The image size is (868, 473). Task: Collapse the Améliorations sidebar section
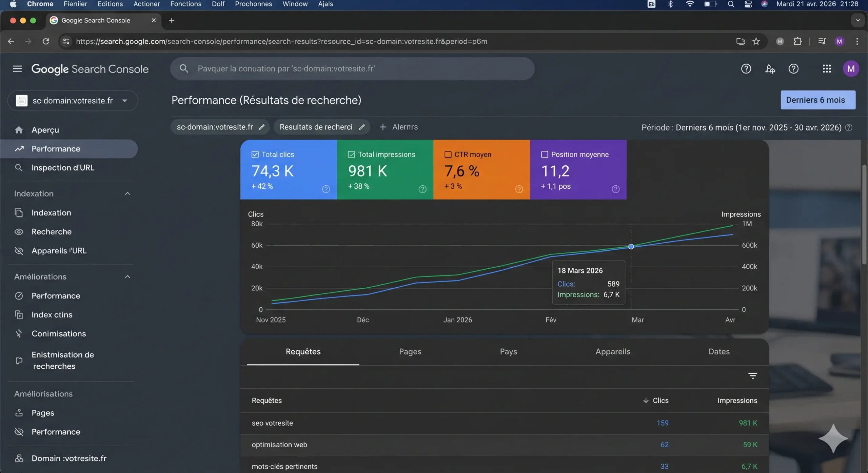pos(127,276)
